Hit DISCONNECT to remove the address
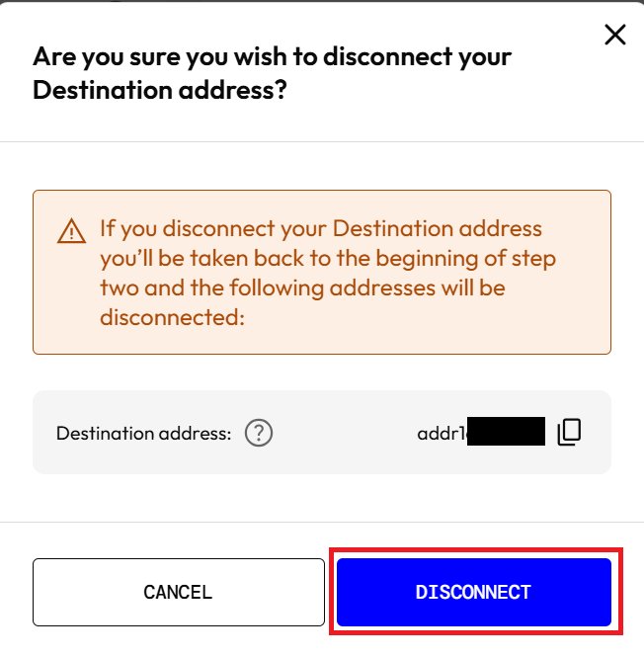 click(474, 592)
